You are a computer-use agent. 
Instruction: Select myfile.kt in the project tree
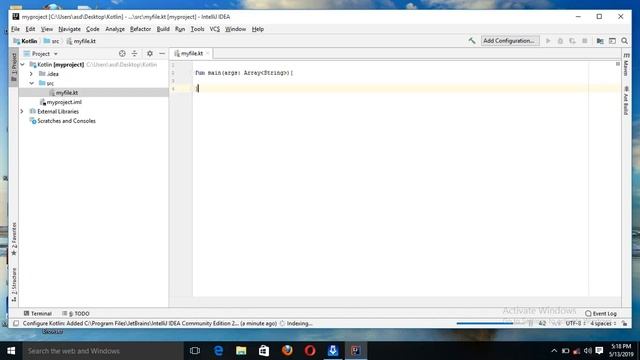(67, 93)
